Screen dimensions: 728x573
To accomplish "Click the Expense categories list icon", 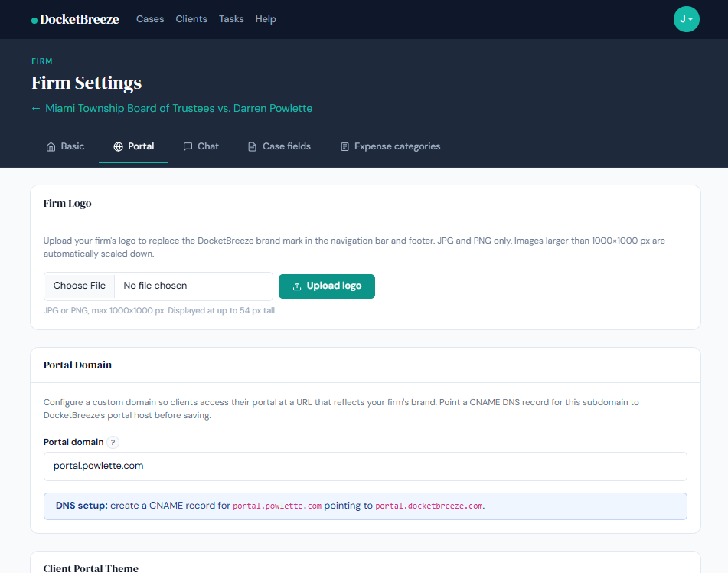I will (x=344, y=146).
